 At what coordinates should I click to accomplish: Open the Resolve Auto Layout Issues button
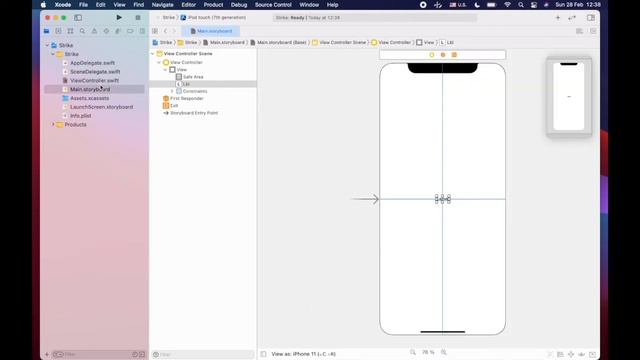(581, 354)
